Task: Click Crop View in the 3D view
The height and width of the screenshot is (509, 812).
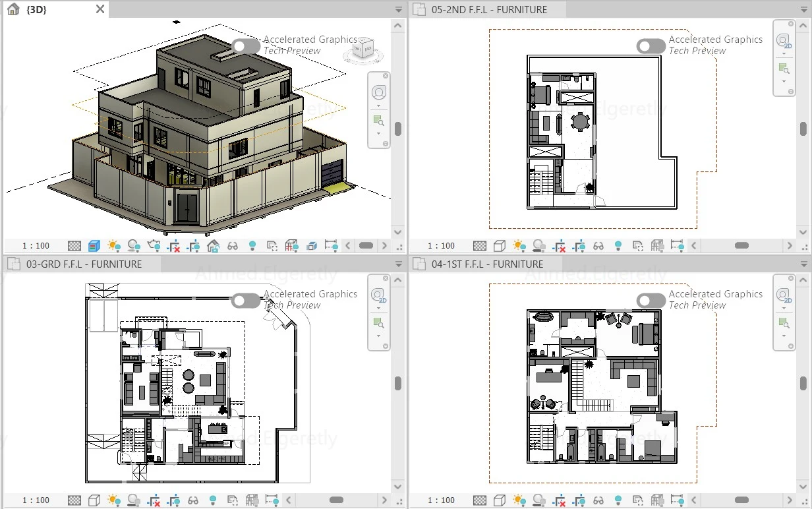Action: point(173,246)
